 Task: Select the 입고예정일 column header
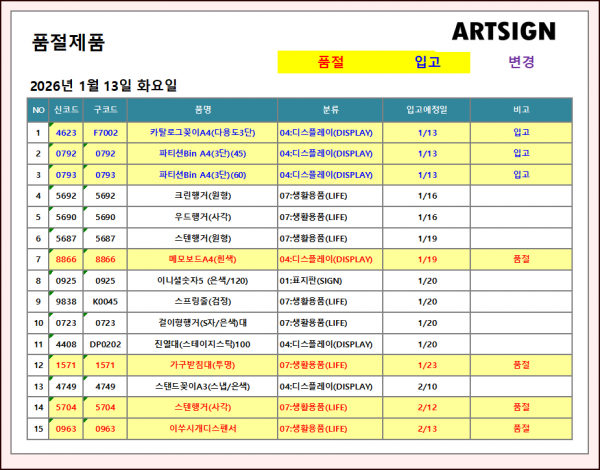click(427, 110)
